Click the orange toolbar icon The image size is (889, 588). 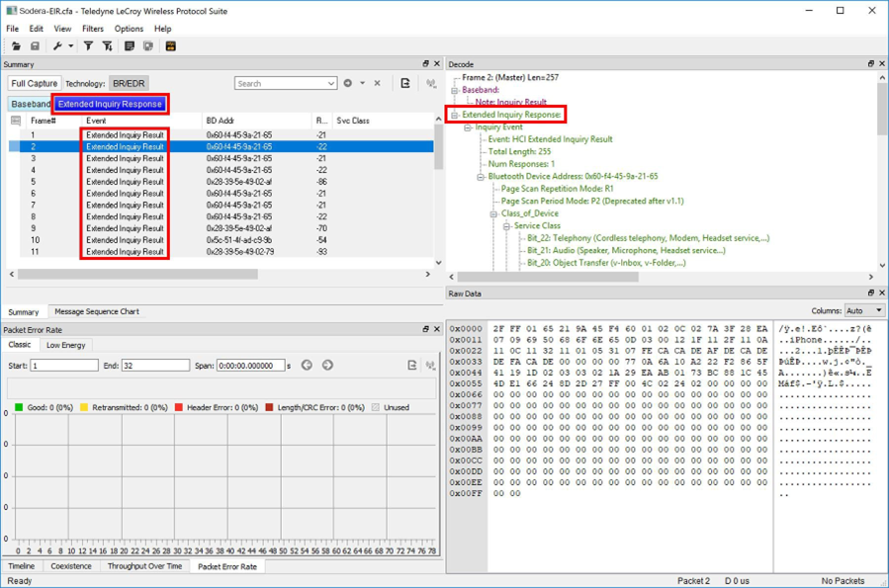pyautogui.click(x=171, y=46)
